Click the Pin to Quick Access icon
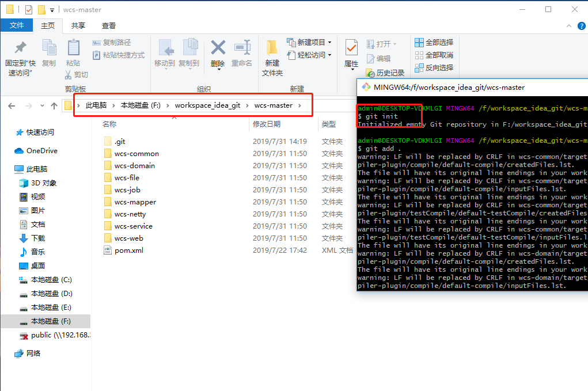The height and width of the screenshot is (391, 588). coord(20,48)
